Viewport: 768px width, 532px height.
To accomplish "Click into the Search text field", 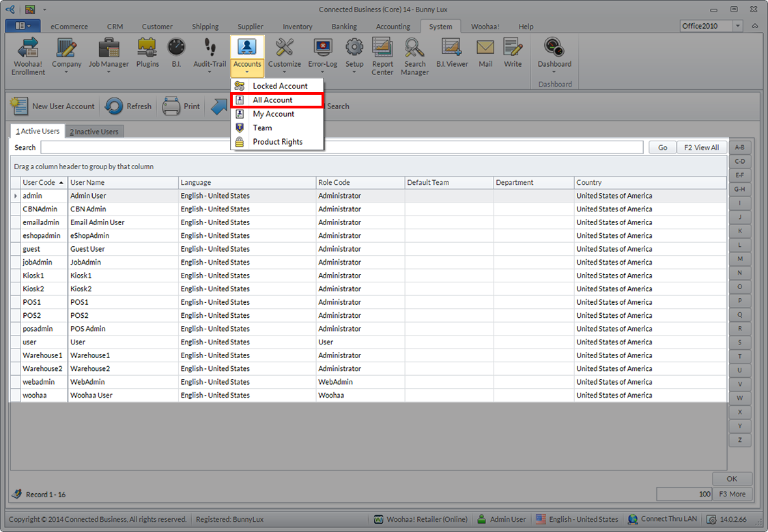I will 341,147.
